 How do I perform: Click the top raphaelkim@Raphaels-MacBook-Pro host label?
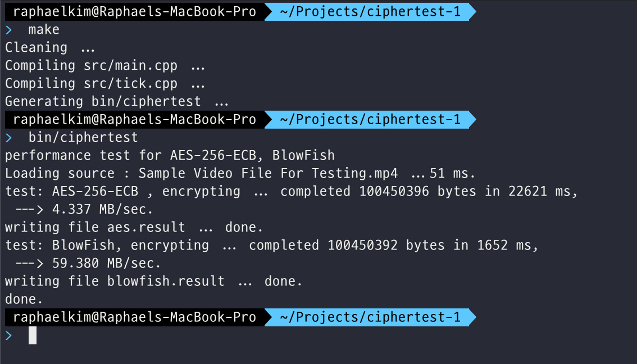click(x=134, y=11)
